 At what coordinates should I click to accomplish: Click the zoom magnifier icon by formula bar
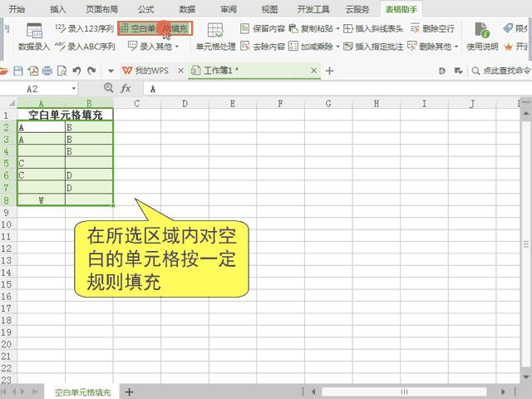(108, 88)
